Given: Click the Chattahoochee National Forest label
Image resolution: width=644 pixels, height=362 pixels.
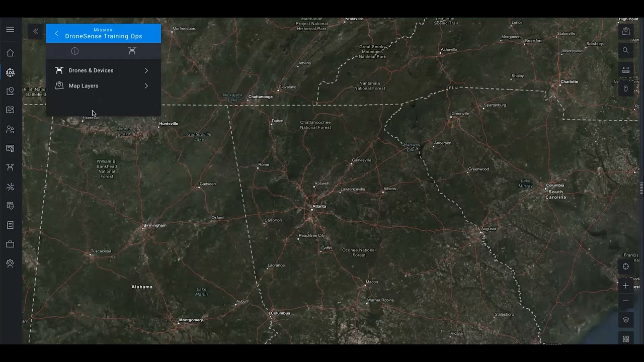Looking at the screenshot, I should point(316,125).
